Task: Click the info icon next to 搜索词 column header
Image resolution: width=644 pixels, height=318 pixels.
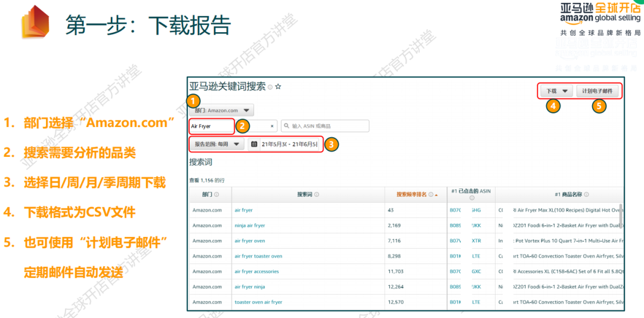Action: click(316, 194)
